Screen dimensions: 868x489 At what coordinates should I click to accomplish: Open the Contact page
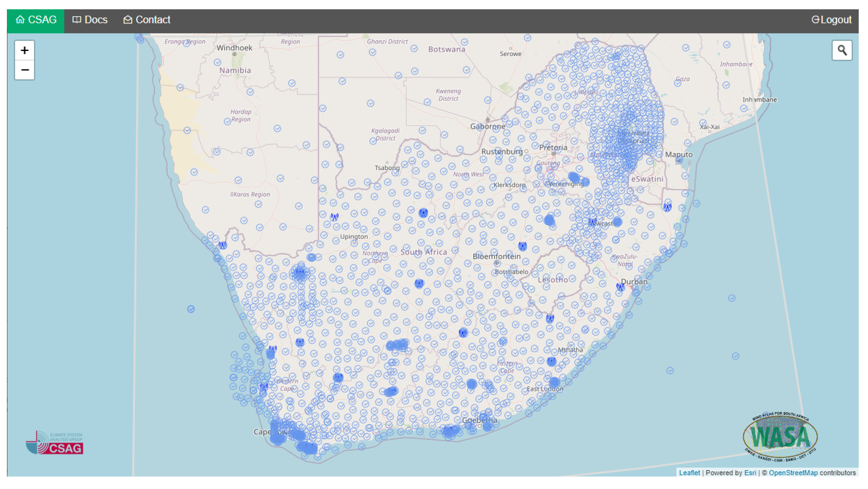click(x=147, y=20)
